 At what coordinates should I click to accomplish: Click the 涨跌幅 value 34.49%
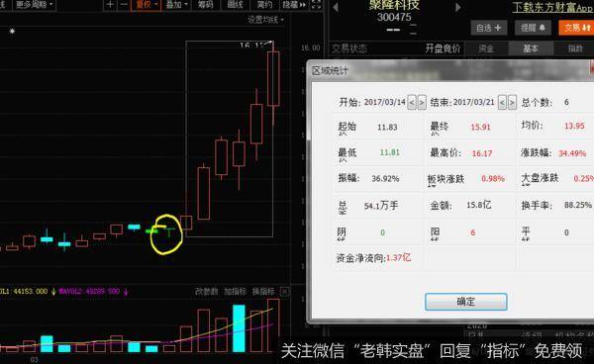click(572, 153)
